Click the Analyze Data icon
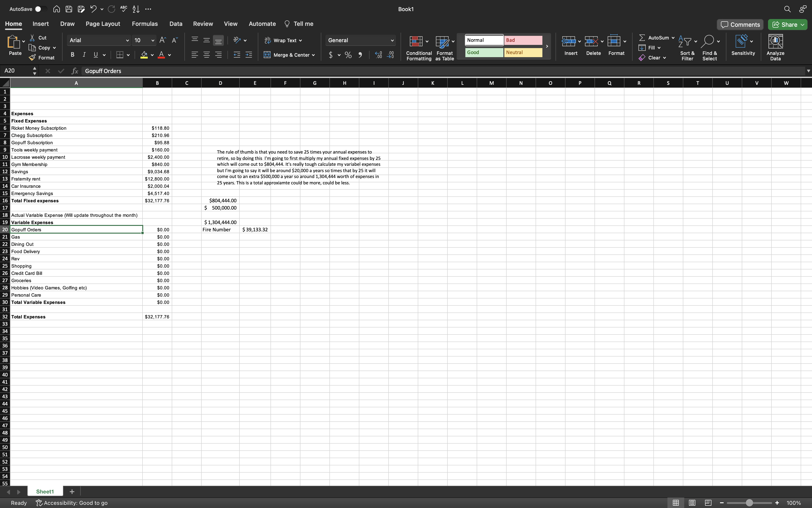812x508 pixels. pyautogui.click(x=775, y=48)
